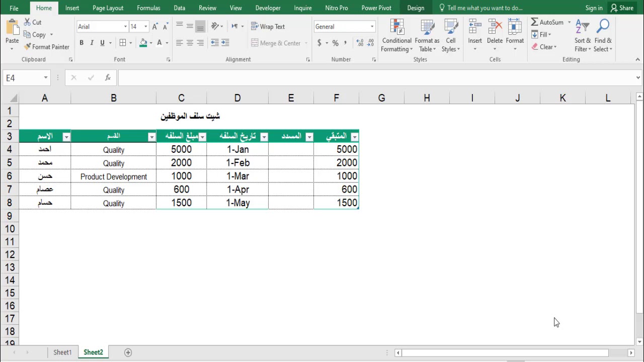The width and height of the screenshot is (644, 362).
Task: Open the Format cells menu
Action: coord(515,36)
